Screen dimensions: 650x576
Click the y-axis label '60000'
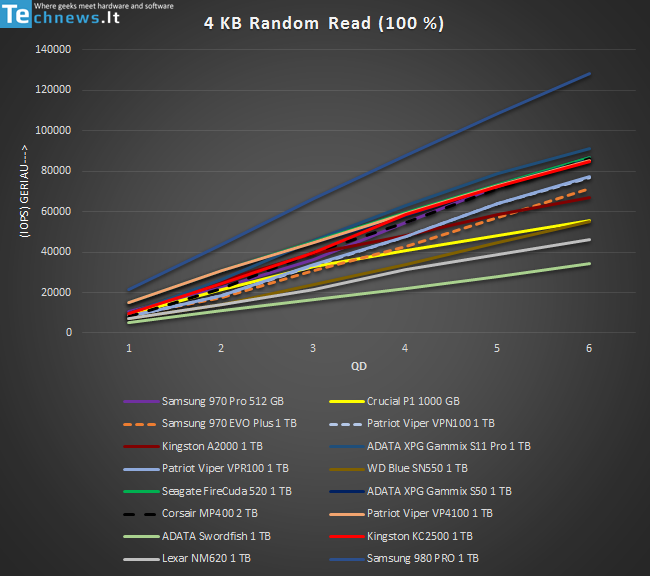[x=56, y=211]
